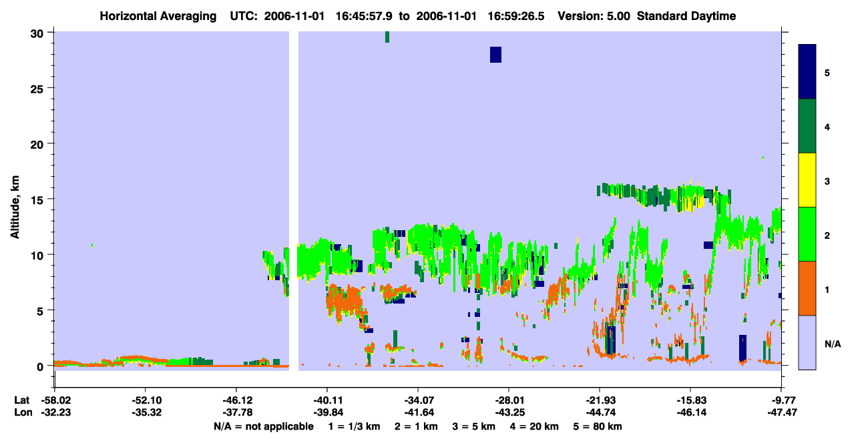Click longitude value -39.84

click(327, 412)
